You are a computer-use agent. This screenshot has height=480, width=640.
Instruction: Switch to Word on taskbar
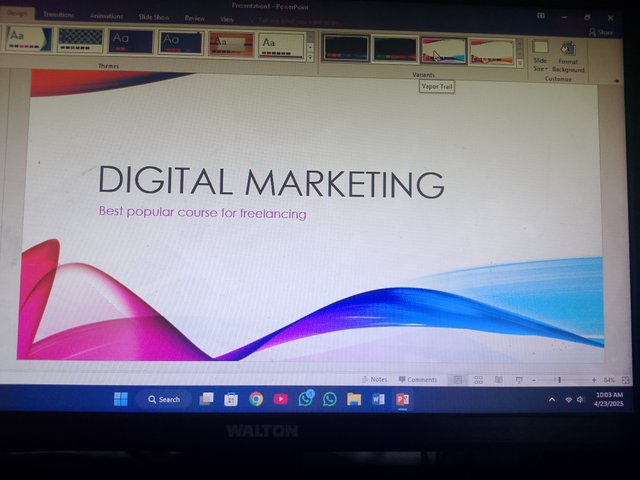click(378, 399)
